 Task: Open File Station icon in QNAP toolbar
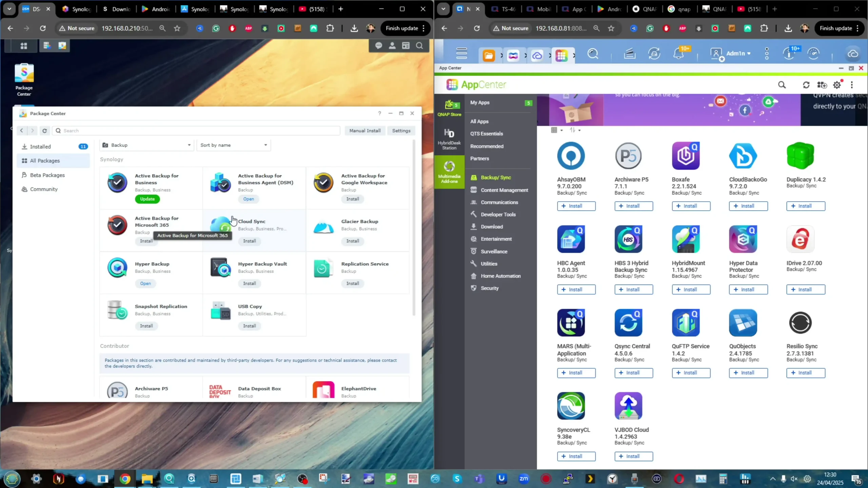click(489, 55)
